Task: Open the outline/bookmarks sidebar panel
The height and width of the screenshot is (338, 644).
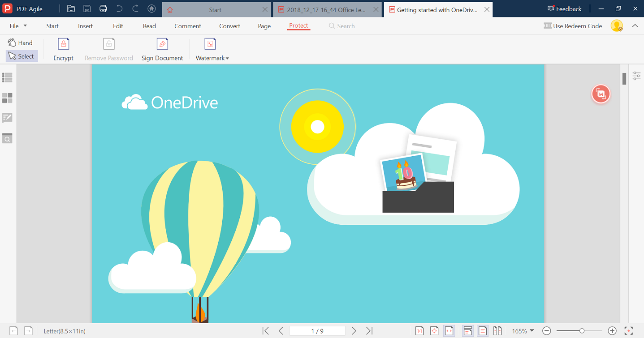Action: tap(7, 78)
